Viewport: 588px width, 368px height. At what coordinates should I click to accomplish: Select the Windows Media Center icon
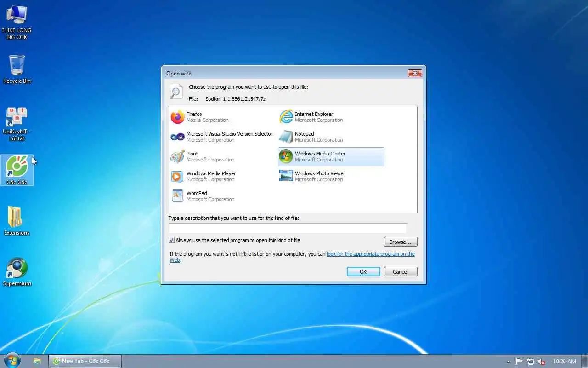[x=286, y=156]
